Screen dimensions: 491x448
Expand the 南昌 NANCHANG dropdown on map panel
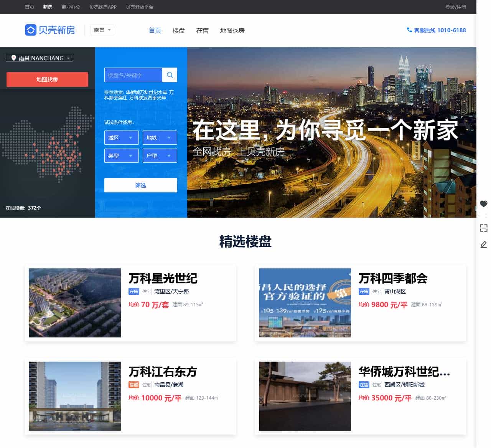40,58
